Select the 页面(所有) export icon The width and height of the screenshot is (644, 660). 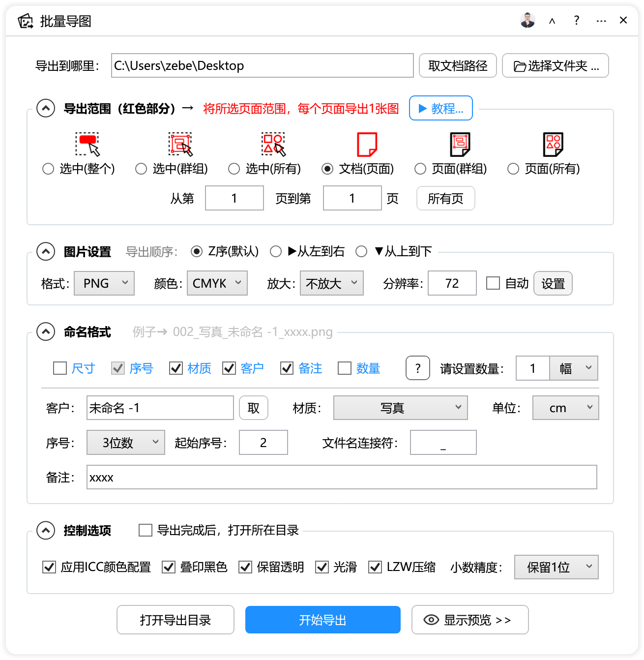(x=553, y=144)
